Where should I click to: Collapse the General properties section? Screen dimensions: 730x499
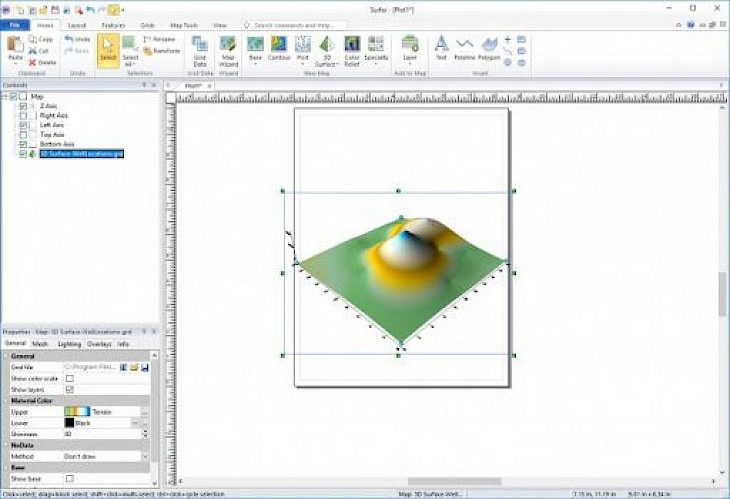coord(6,356)
